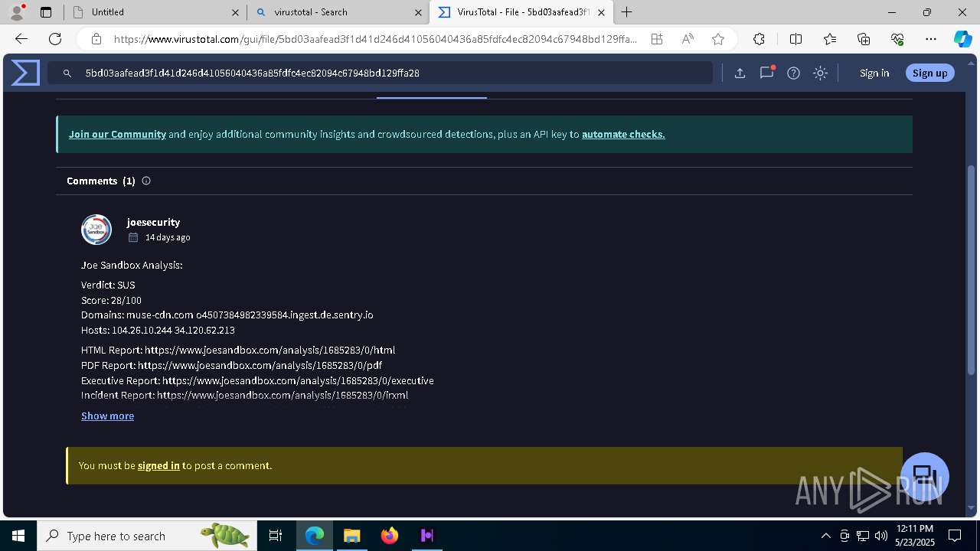Open the Joe Sandbox HTML report URL
The height and width of the screenshot is (551, 980).
click(x=269, y=350)
